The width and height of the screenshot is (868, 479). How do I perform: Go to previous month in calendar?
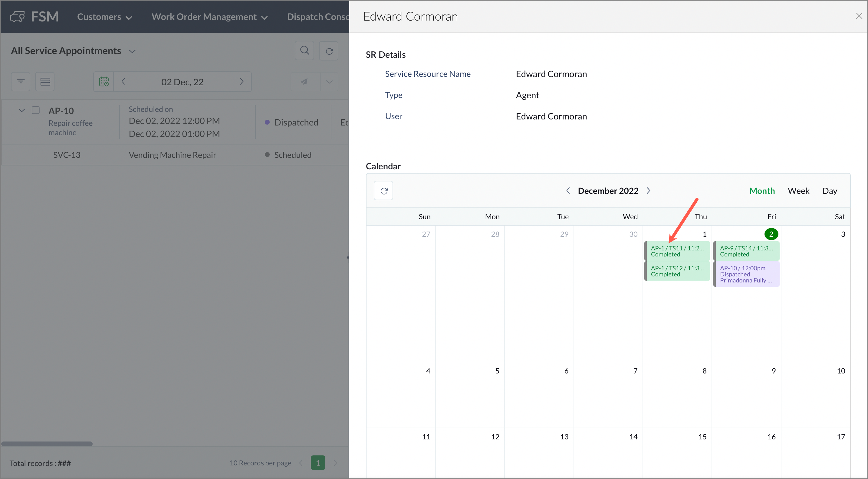[x=568, y=191]
